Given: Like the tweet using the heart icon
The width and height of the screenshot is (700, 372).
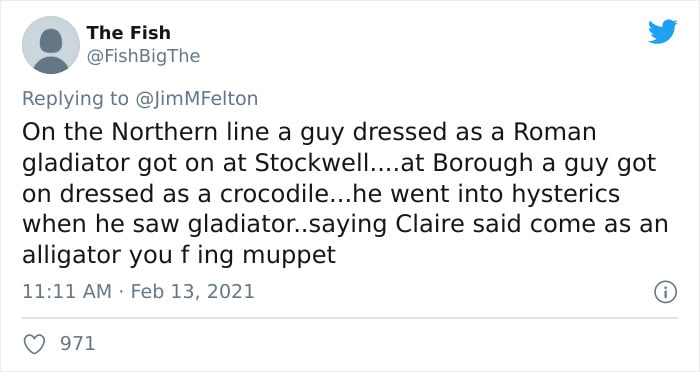Looking at the screenshot, I should coord(34,344).
